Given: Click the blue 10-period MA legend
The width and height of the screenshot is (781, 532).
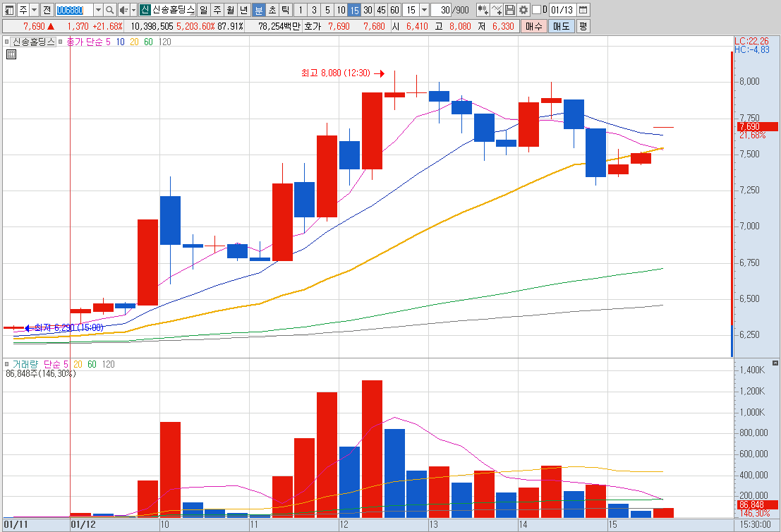Looking at the screenshot, I should click(x=120, y=42).
